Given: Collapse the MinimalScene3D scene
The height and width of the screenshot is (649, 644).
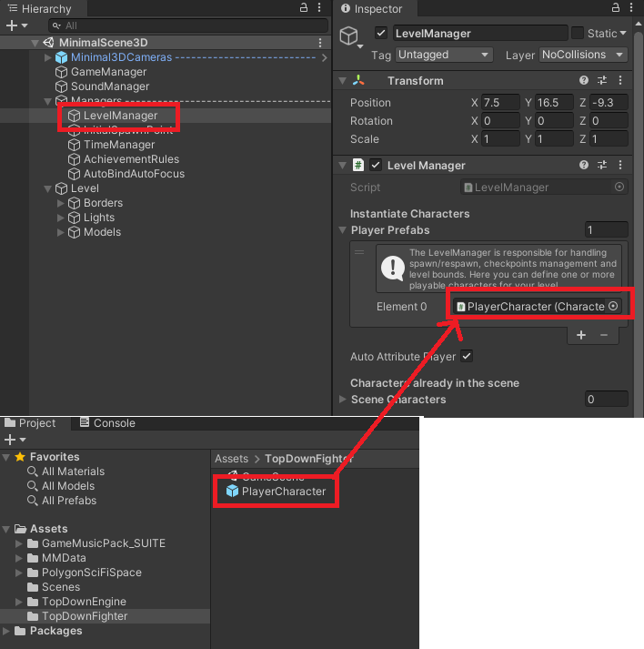Looking at the screenshot, I should 35,43.
